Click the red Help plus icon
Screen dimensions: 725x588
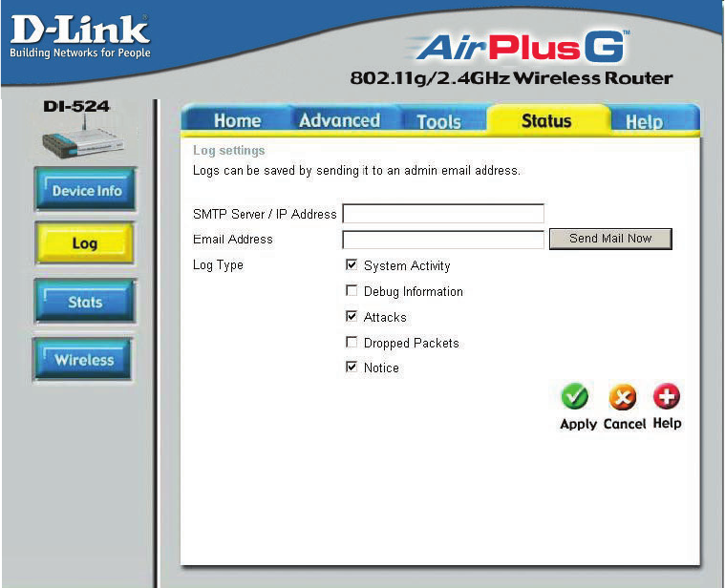pos(667,396)
